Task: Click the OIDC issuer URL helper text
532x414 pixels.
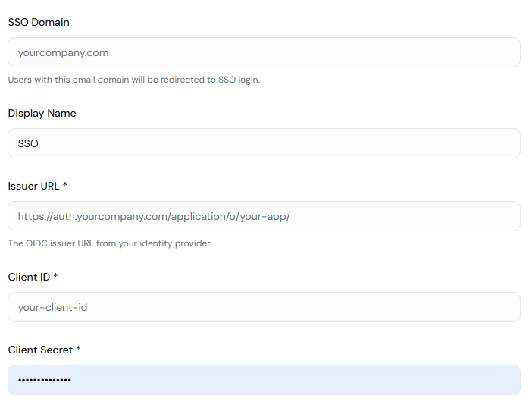Action: point(110,243)
